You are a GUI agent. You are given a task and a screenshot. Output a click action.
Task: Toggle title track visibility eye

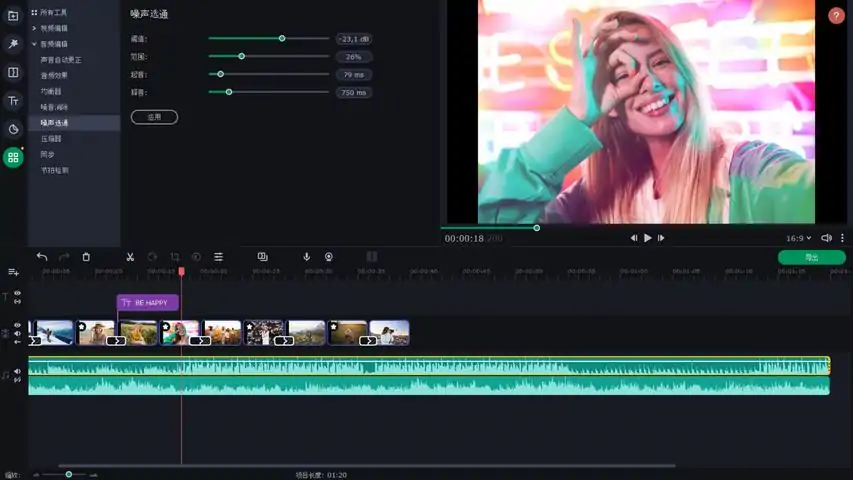[17, 293]
